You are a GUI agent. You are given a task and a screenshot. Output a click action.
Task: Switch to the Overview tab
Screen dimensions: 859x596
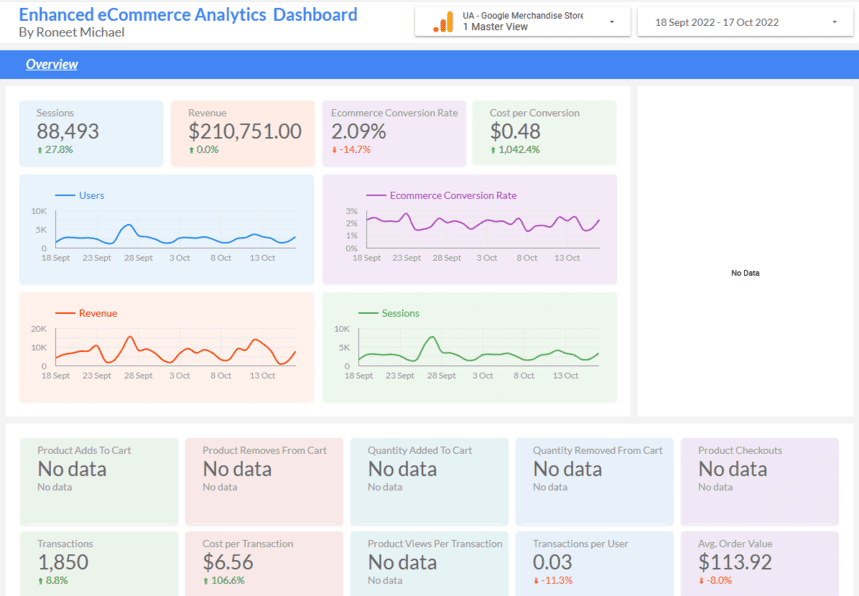[52, 65]
